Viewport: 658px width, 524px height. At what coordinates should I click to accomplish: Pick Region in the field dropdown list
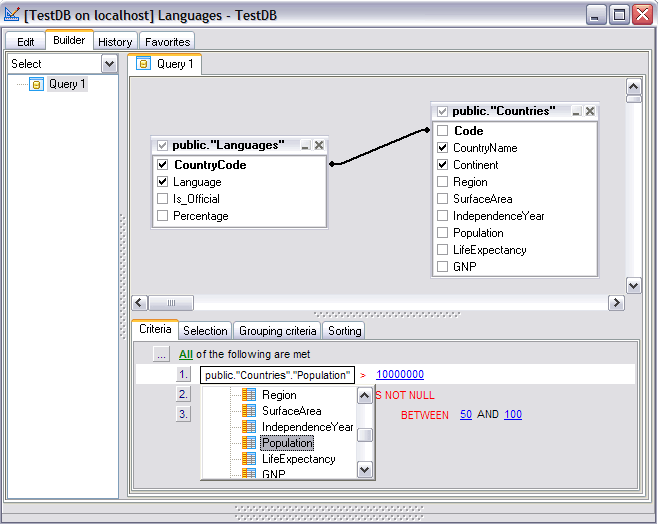click(x=279, y=395)
